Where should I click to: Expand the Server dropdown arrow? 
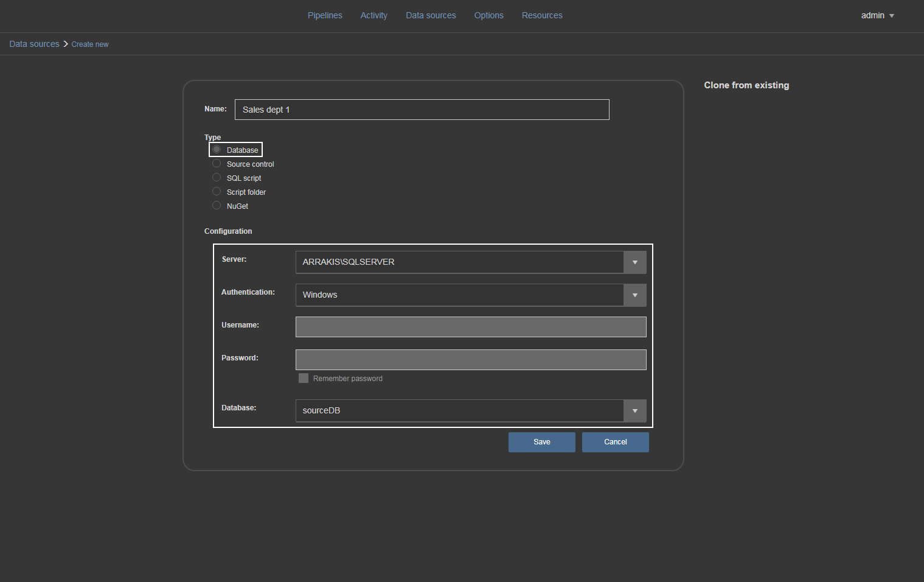[634, 262]
